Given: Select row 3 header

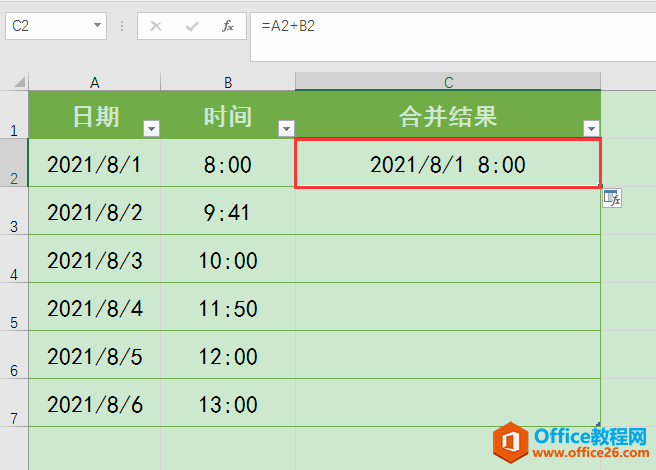Looking at the screenshot, I should [x=14, y=211].
